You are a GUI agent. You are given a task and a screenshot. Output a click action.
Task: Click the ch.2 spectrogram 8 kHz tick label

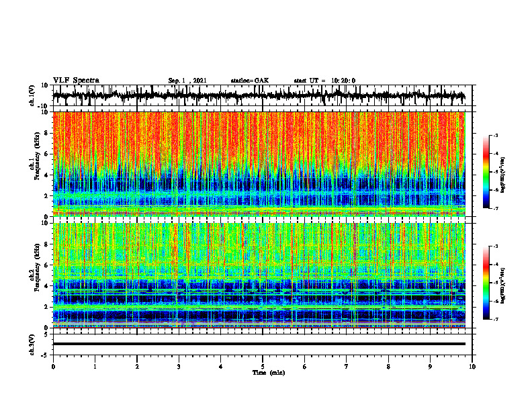coord(46,244)
